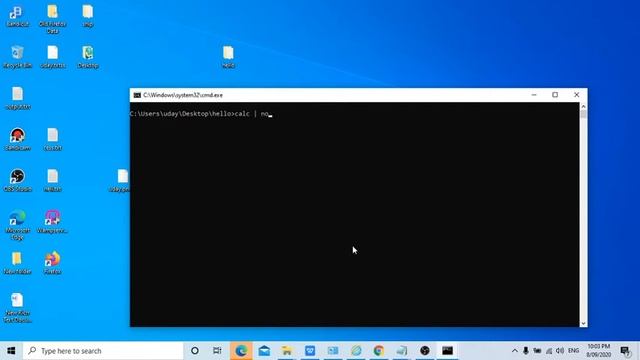Open the Windows Start menu
Image resolution: width=640 pixels, height=360 pixels.
(11, 351)
